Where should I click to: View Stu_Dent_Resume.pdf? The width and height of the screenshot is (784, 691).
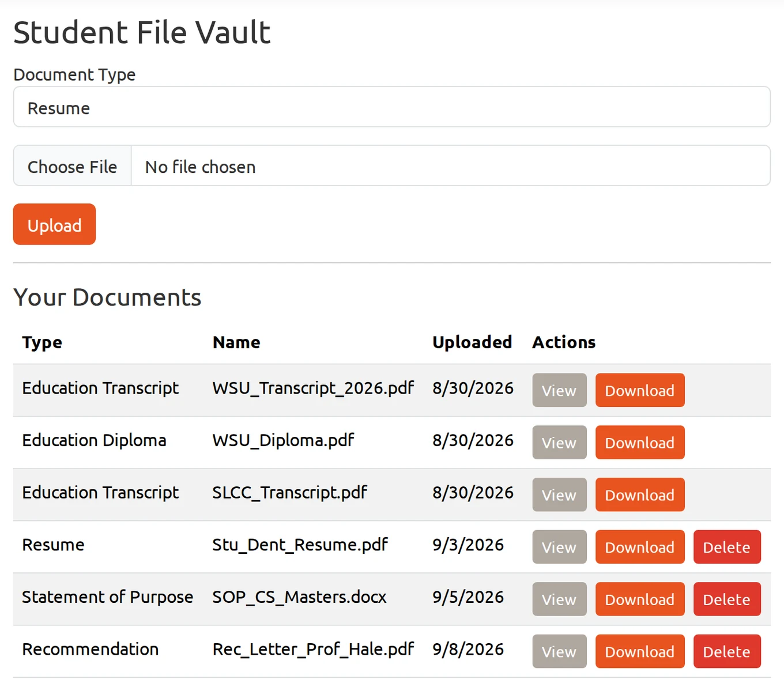point(559,547)
